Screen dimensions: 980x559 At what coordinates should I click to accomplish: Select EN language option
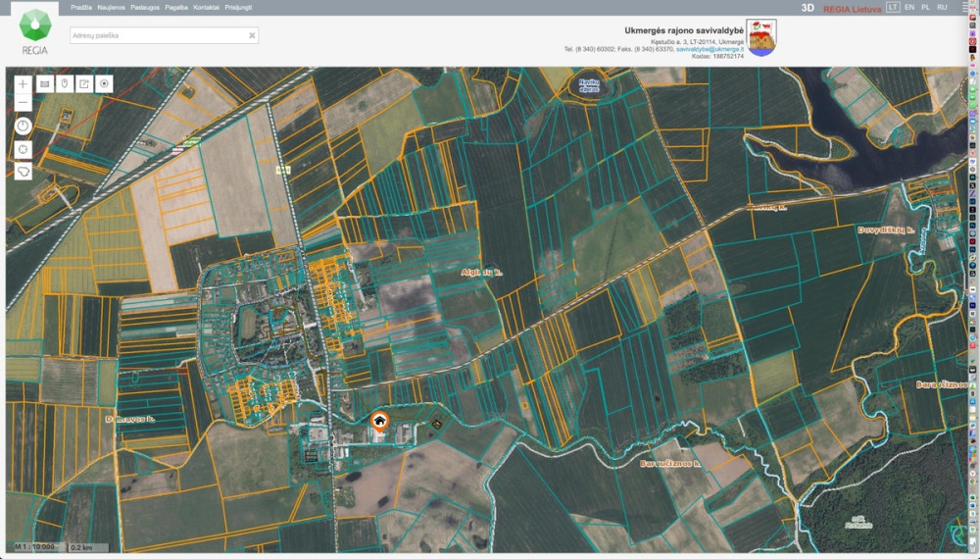pyautogui.click(x=909, y=8)
